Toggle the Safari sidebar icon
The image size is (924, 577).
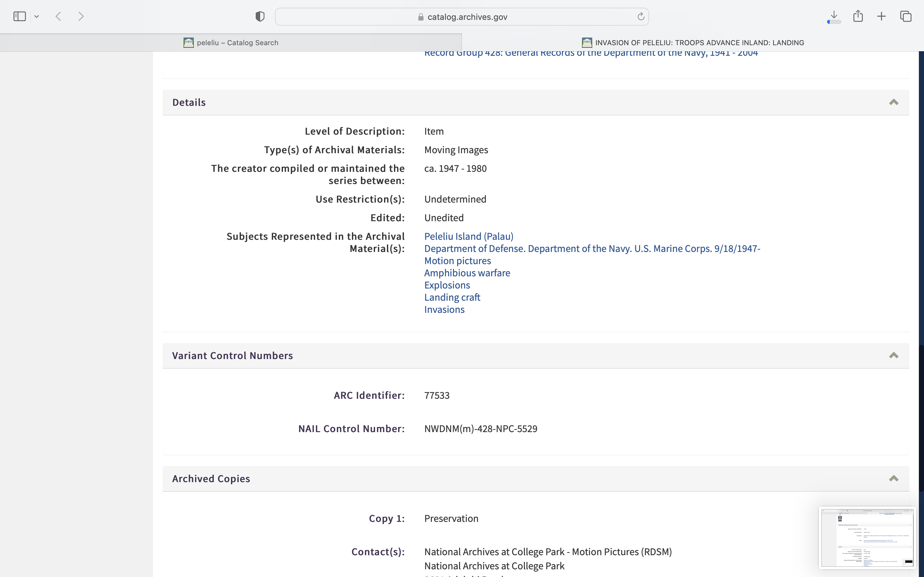click(20, 16)
